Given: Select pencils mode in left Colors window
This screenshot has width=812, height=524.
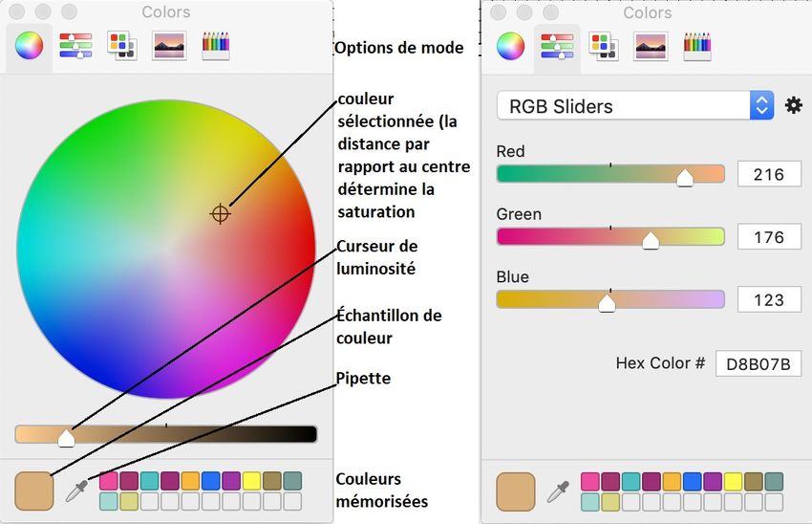Looking at the screenshot, I should [x=216, y=46].
